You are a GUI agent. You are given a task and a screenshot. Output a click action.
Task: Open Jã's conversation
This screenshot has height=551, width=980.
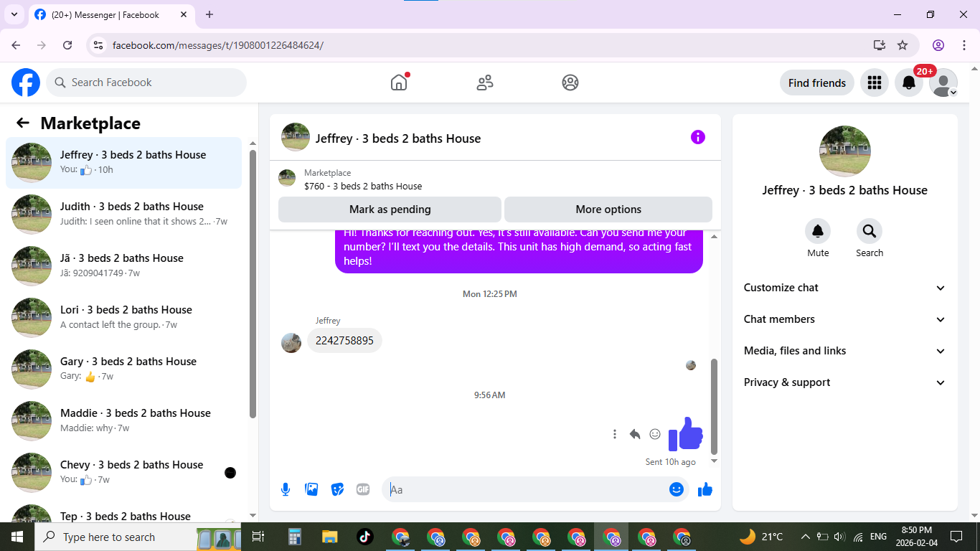(x=124, y=266)
